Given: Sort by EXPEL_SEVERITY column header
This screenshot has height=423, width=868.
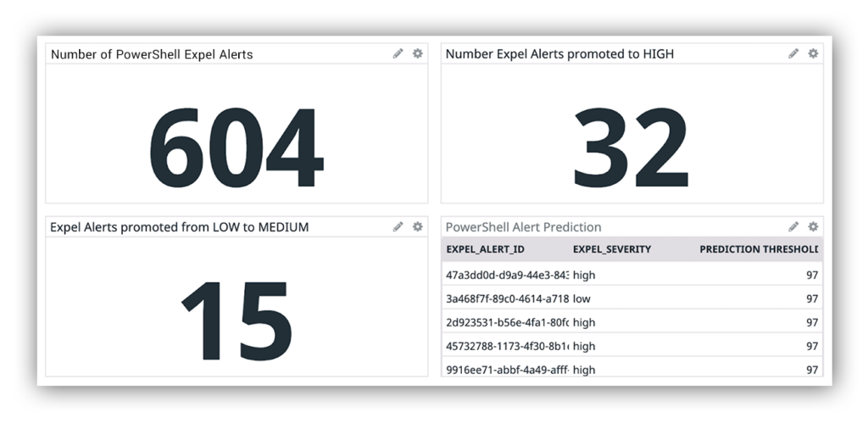Looking at the screenshot, I should 611,249.
